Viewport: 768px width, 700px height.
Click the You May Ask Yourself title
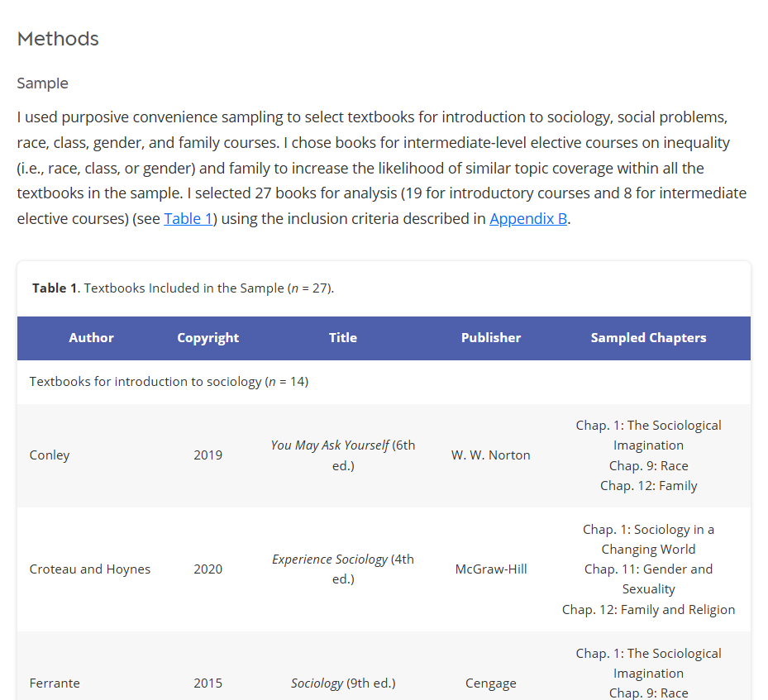coord(330,445)
